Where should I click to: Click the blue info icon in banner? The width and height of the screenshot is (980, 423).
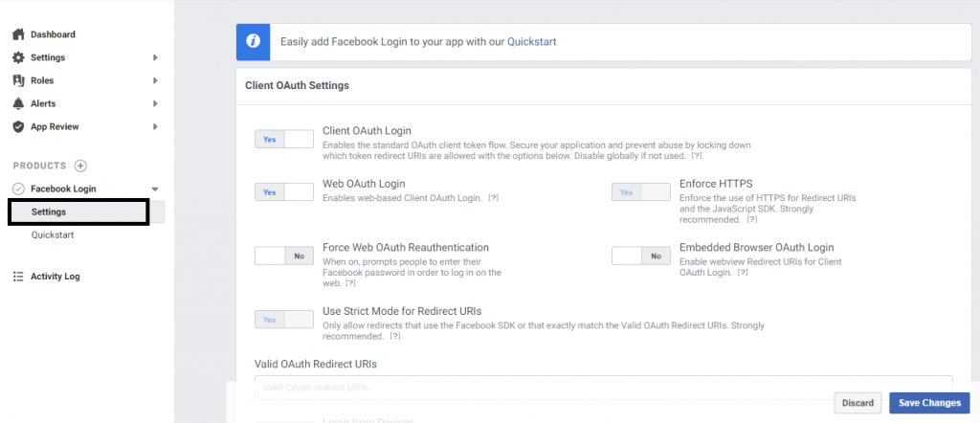253,41
